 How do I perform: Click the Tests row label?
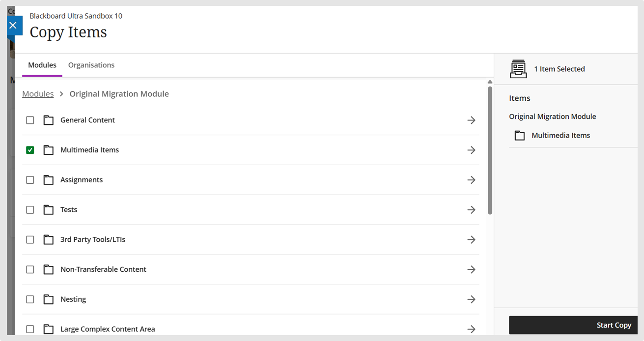point(69,210)
